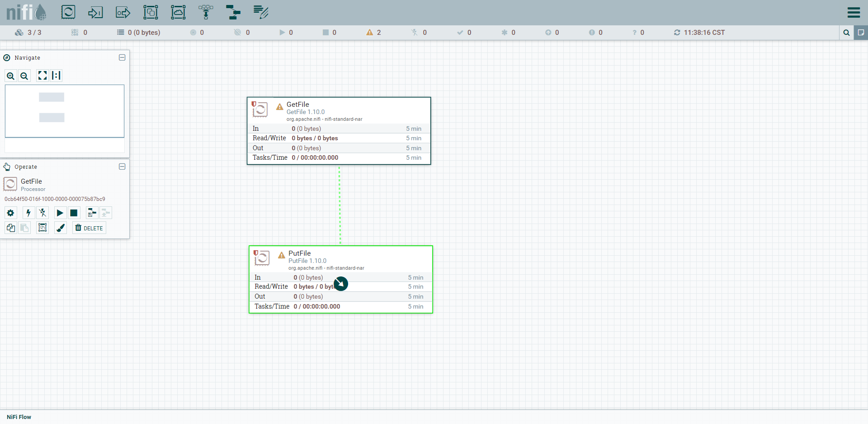Image resolution: width=868 pixels, height=424 pixels.
Task: Select the Input Port toolbar icon
Action: pos(95,12)
